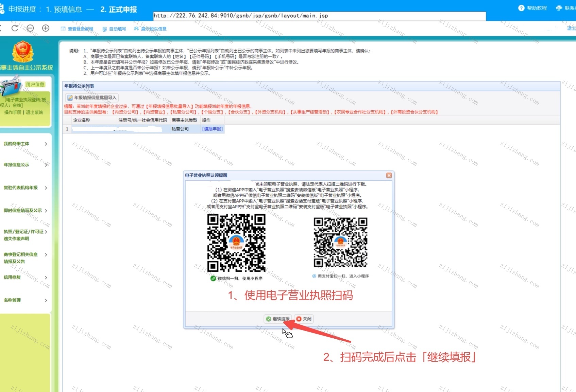Click 退出系统 in user panel
576x392 pixels.
click(34, 112)
